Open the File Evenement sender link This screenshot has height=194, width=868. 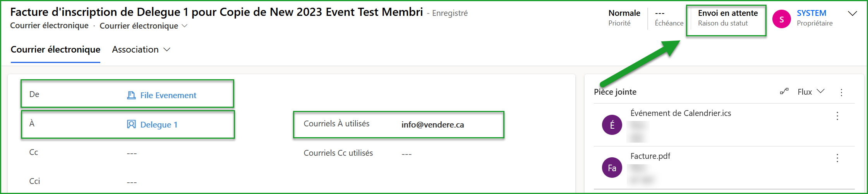(x=168, y=95)
